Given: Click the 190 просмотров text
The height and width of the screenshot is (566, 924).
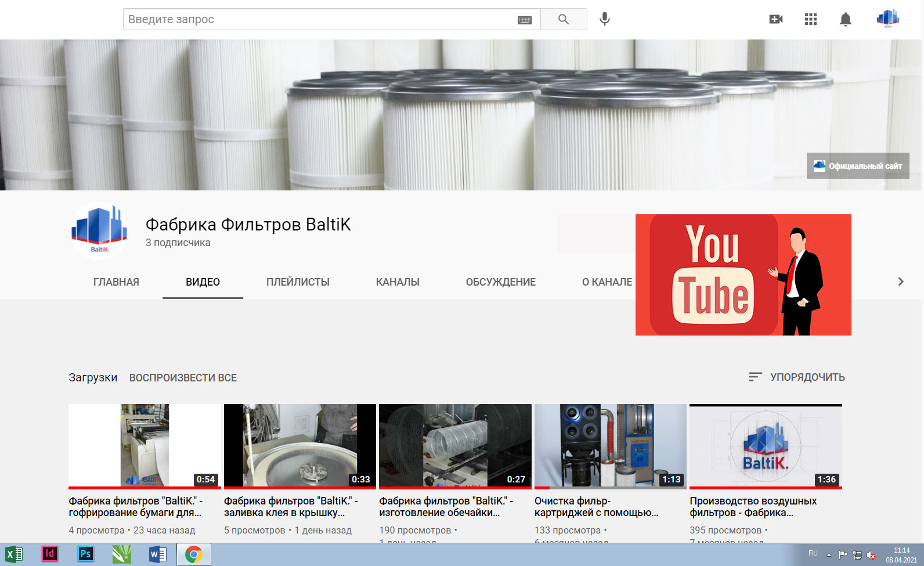Looking at the screenshot, I should point(415,530).
